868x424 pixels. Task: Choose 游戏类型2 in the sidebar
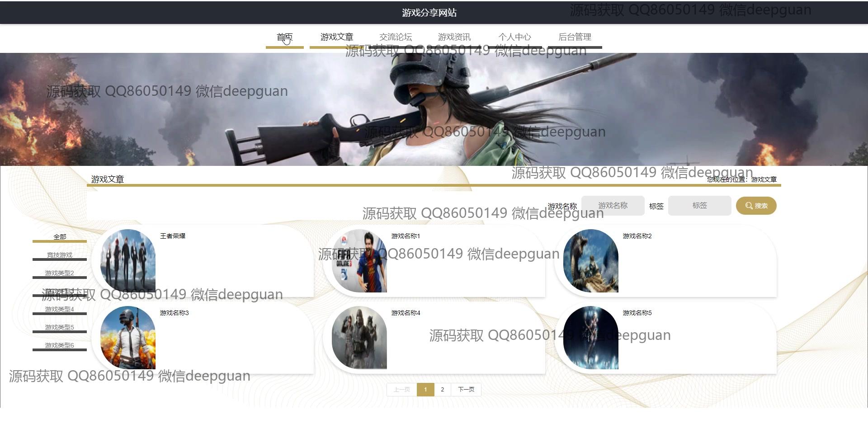pos(60,273)
